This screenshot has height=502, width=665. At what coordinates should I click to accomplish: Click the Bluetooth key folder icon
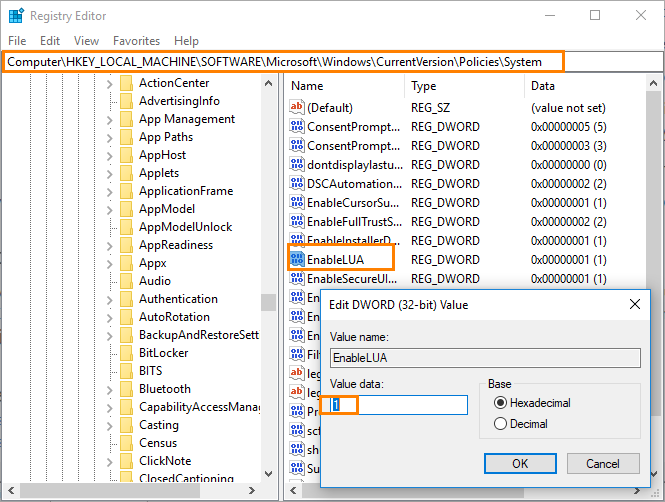point(126,389)
